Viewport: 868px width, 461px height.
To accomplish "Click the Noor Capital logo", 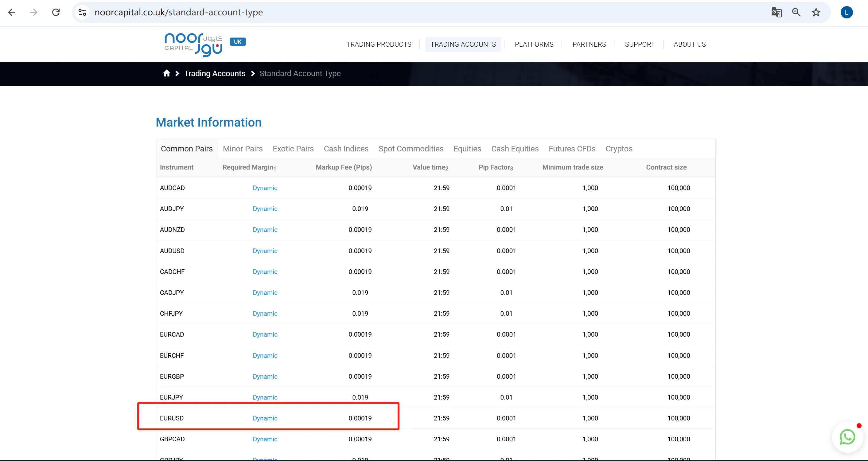I will [193, 44].
